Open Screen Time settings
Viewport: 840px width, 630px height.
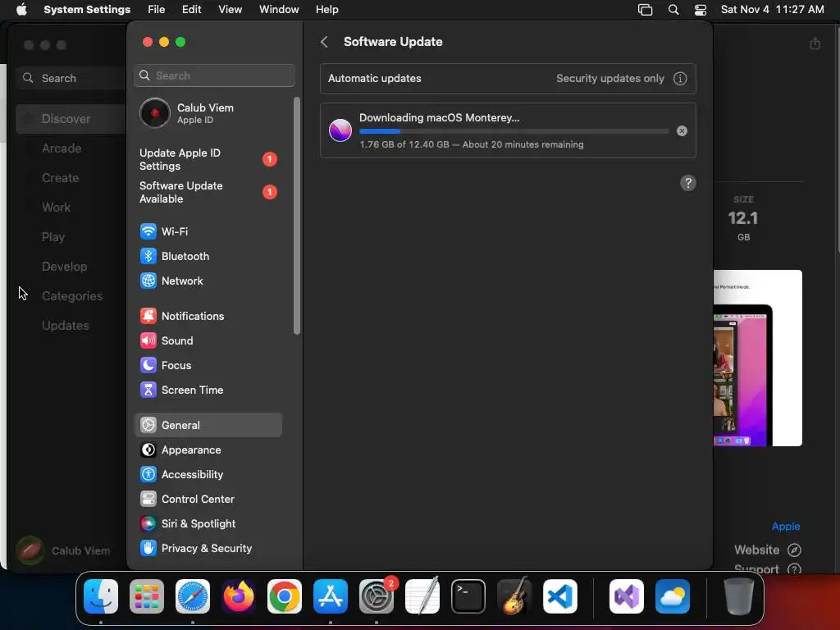(208, 390)
